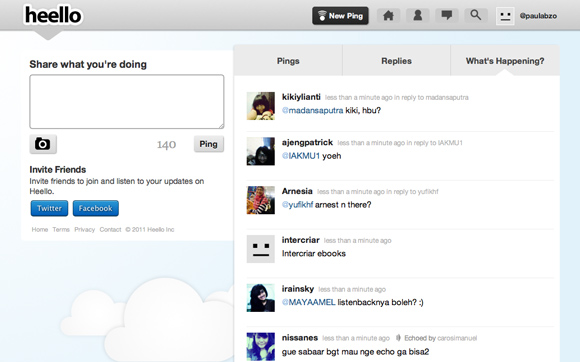
Task: Follow the @MAYAAMEL mention link
Action: [308, 302]
